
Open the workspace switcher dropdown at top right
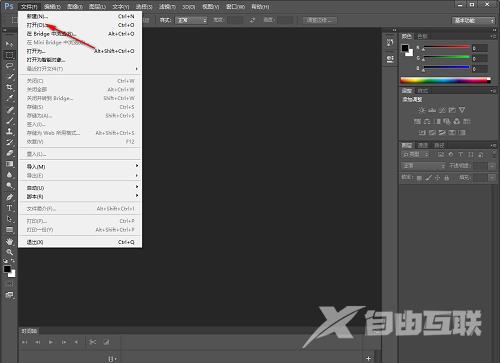pos(473,20)
